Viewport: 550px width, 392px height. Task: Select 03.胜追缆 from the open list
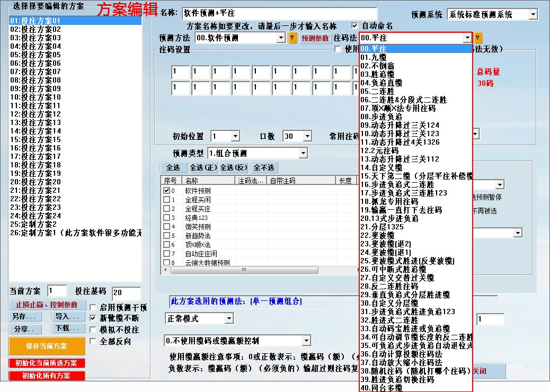[379, 75]
